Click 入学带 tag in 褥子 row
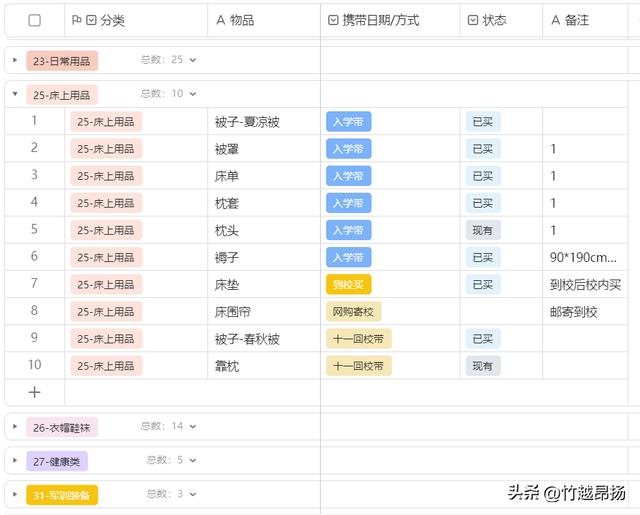 click(x=349, y=257)
